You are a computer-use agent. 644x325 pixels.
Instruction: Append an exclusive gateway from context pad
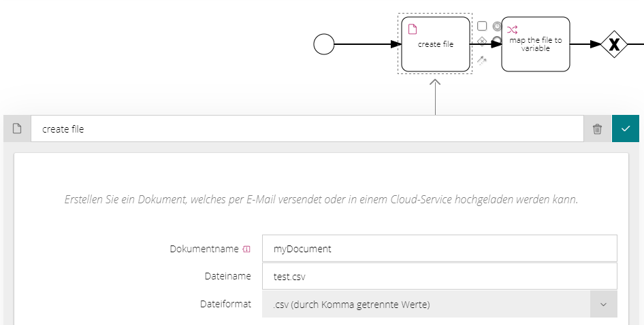point(482,41)
